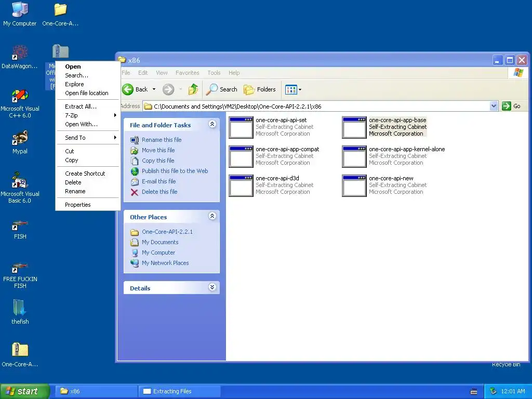Click the Back arrow button
This screenshot has width=532, height=399.
coord(136,89)
